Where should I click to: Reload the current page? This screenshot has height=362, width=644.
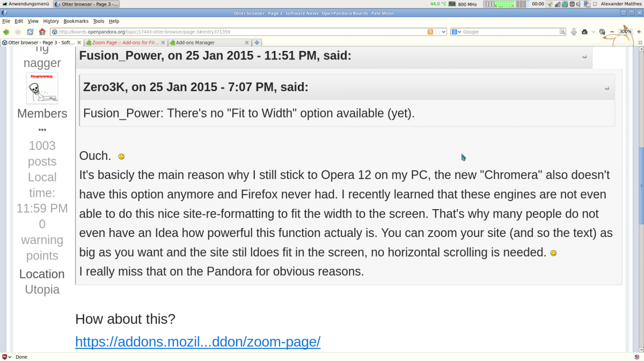[x=30, y=32]
